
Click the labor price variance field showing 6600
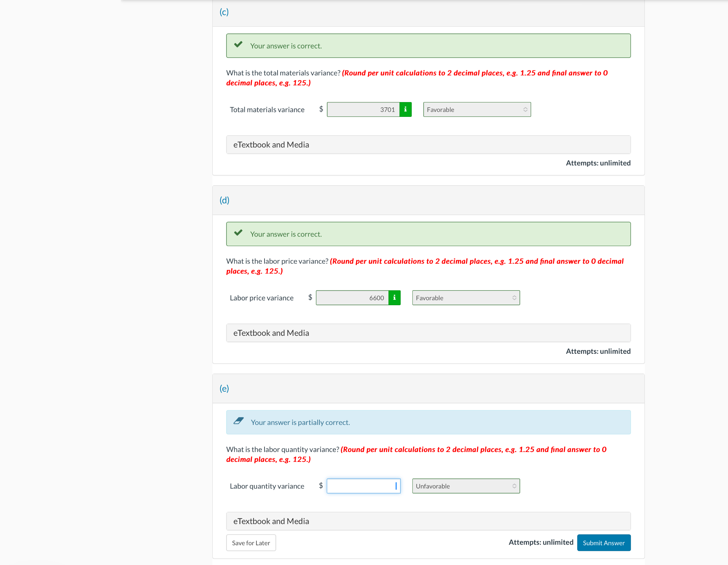[352, 298]
